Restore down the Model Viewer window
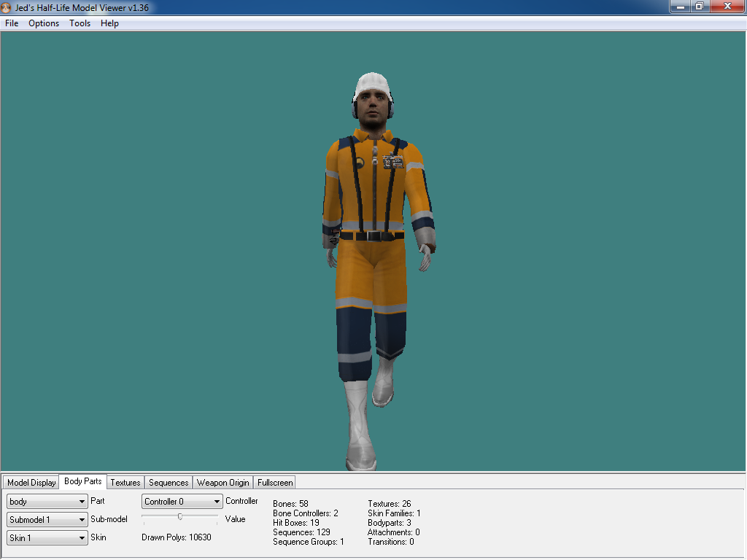 [x=700, y=7]
